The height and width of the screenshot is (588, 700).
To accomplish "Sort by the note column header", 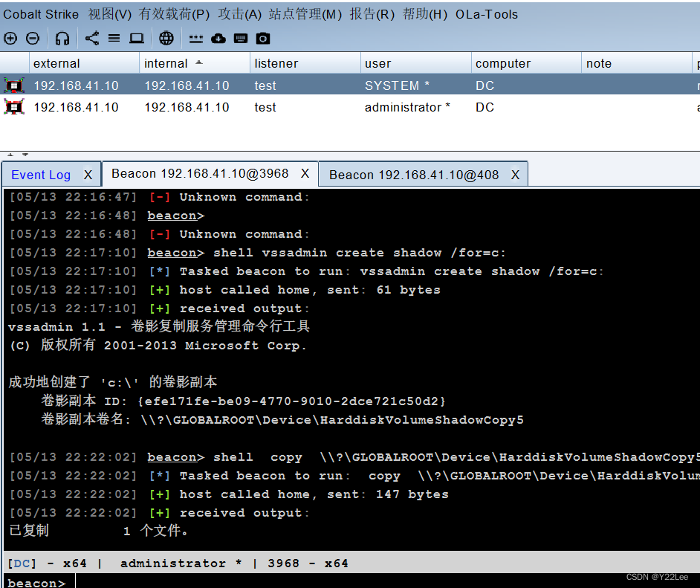I will click(637, 63).
